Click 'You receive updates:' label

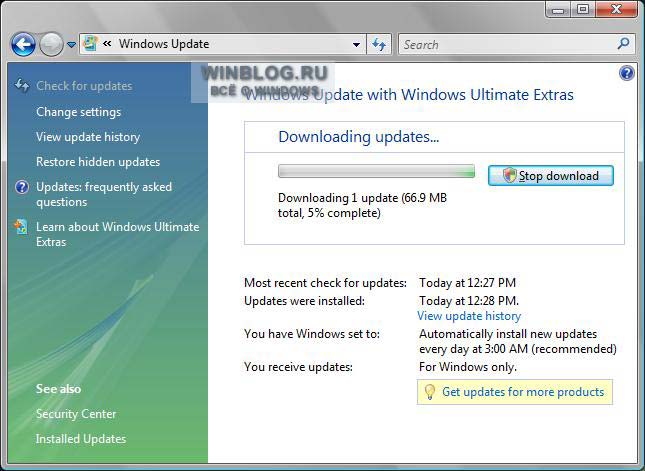coord(298,367)
